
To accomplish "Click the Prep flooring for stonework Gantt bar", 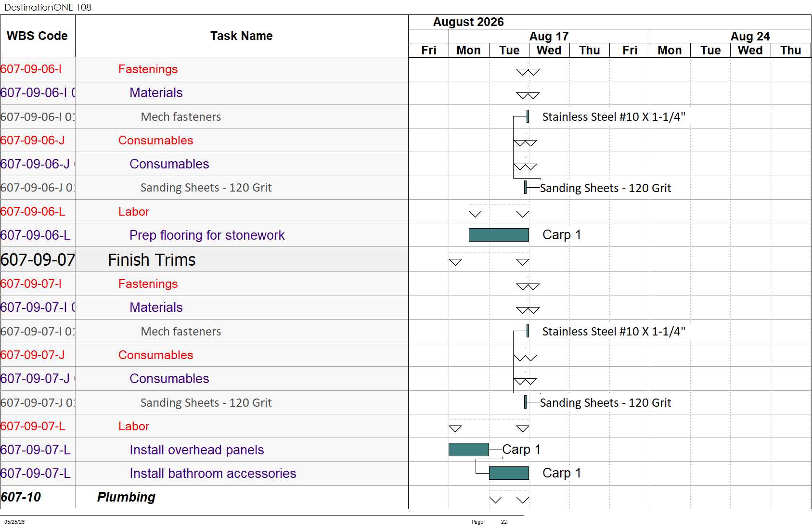I will click(499, 235).
